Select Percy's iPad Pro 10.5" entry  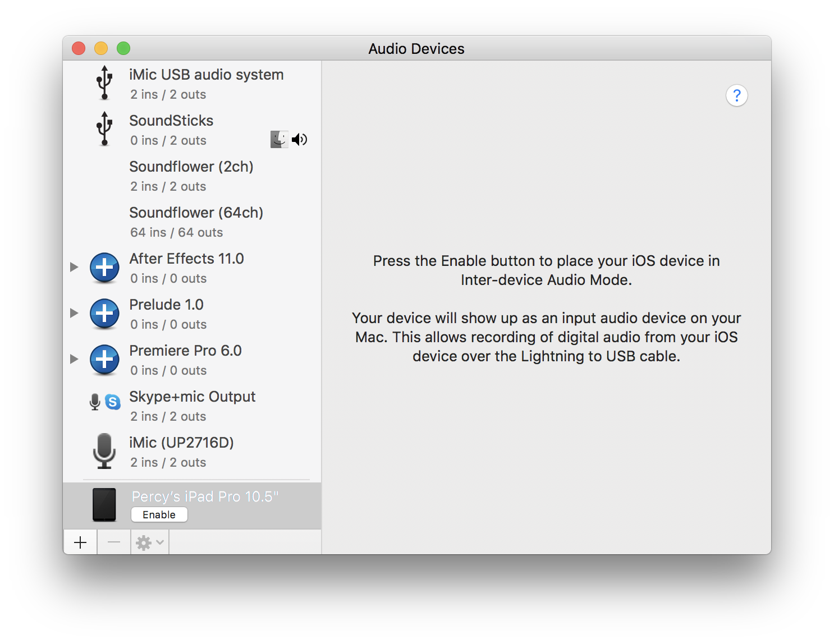coord(192,505)
